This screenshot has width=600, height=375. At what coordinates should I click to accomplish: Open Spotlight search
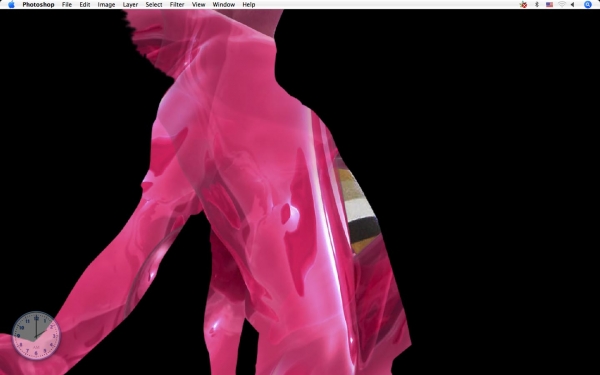click(x=588, y=5)
